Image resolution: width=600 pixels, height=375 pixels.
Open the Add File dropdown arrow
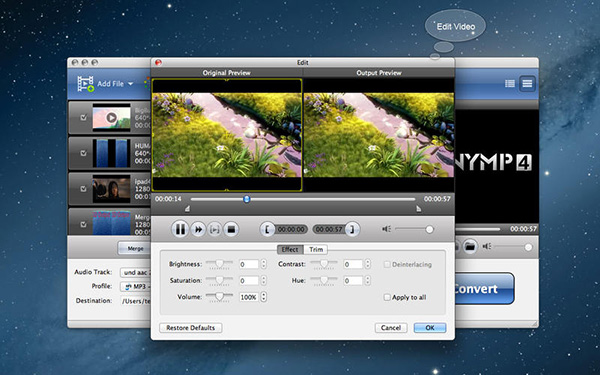click(130, 84)
